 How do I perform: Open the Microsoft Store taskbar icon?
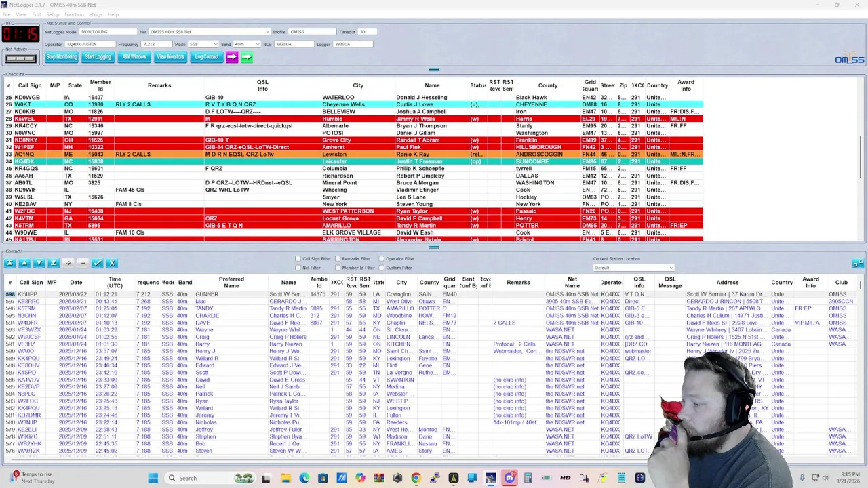(x=323, y=478)
